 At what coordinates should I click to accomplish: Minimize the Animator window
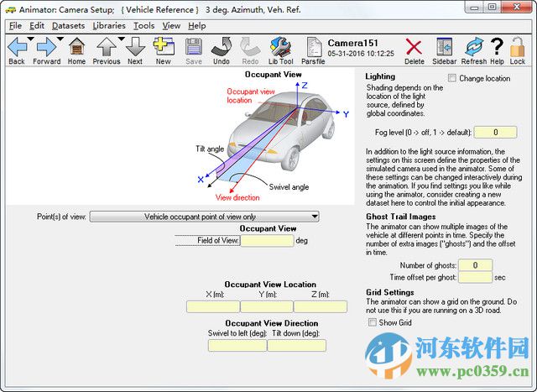(474, 7)
